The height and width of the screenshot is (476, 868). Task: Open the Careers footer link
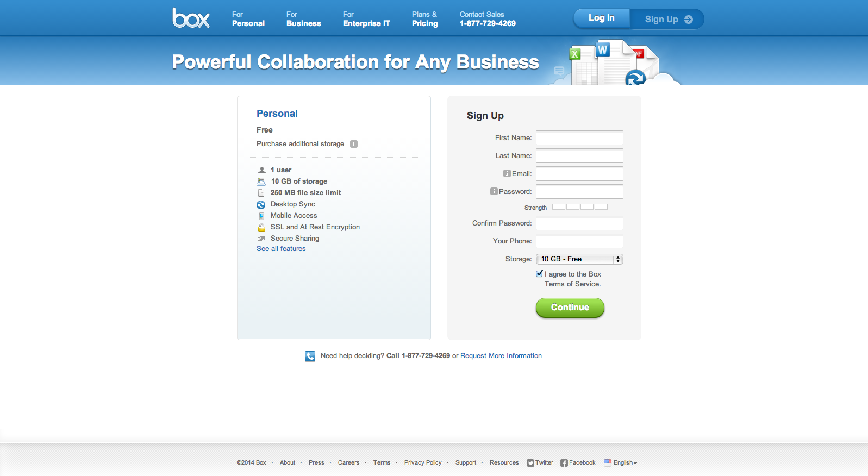(348, 463)
